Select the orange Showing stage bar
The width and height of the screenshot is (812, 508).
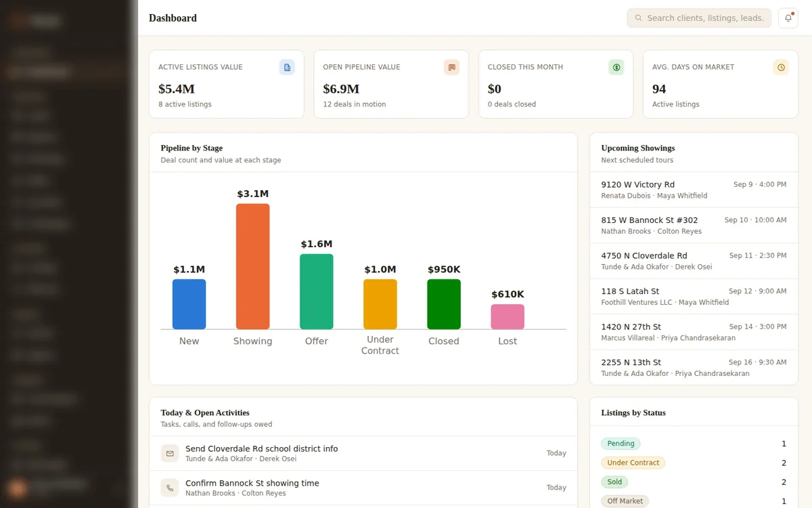point(253,266)
